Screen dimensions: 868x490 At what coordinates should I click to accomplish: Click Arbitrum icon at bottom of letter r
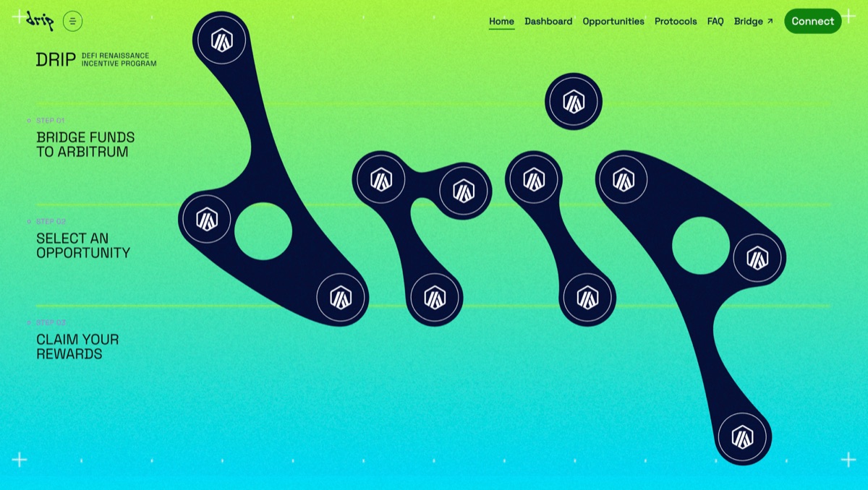tap(435, 297)
